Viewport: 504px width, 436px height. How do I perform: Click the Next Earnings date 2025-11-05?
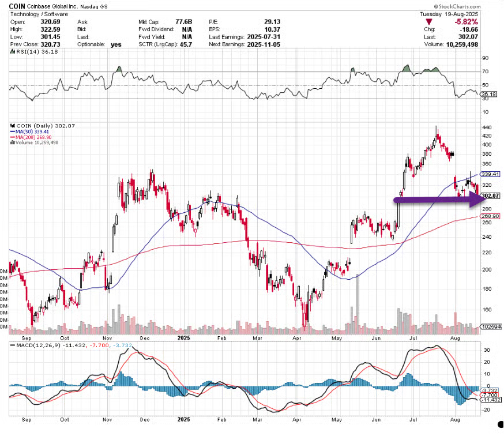pos(264,44)
